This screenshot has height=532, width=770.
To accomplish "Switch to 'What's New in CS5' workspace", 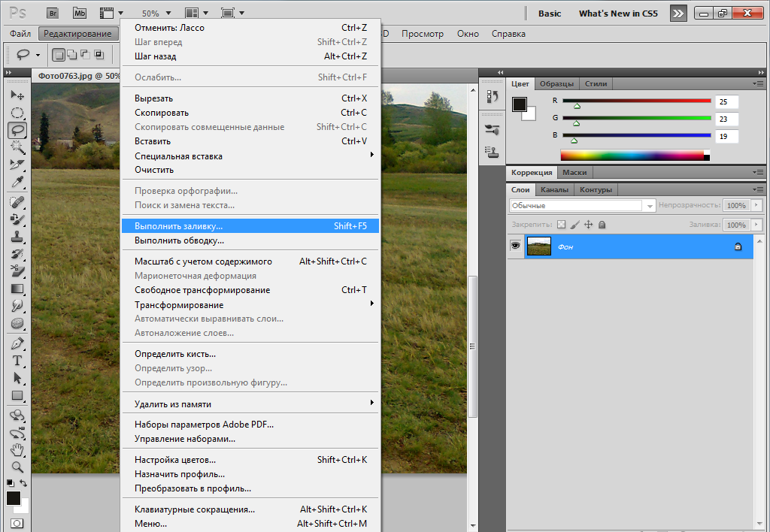I will pos(617,14).
